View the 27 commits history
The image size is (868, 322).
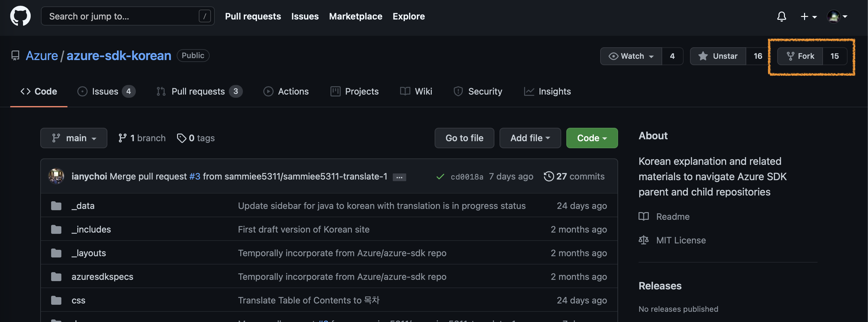(x=574, y=176)
